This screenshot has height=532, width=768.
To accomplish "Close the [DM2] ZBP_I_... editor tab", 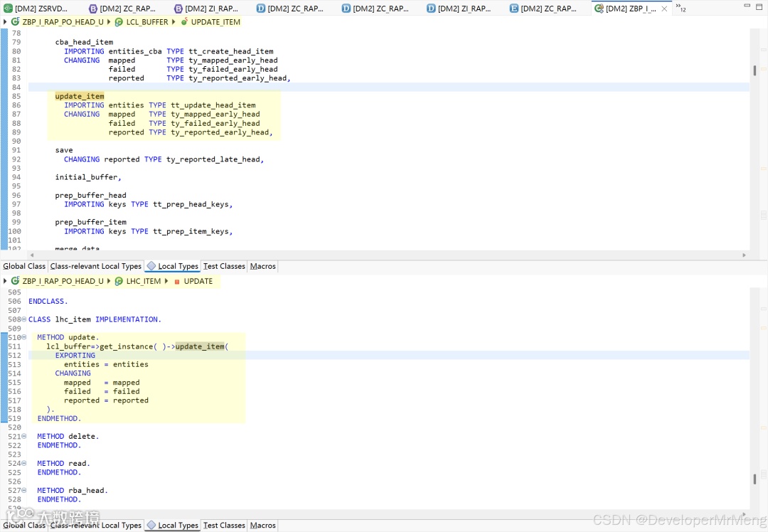I will point(664,9).
